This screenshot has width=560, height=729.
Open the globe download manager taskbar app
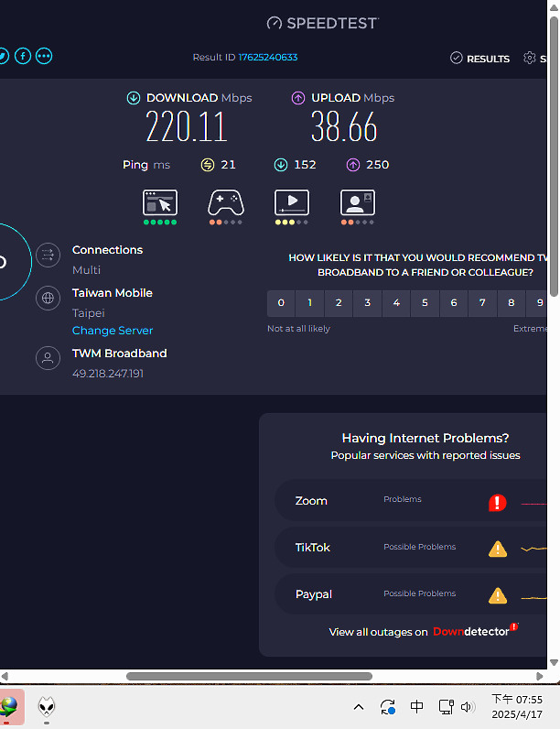[9, 707]
